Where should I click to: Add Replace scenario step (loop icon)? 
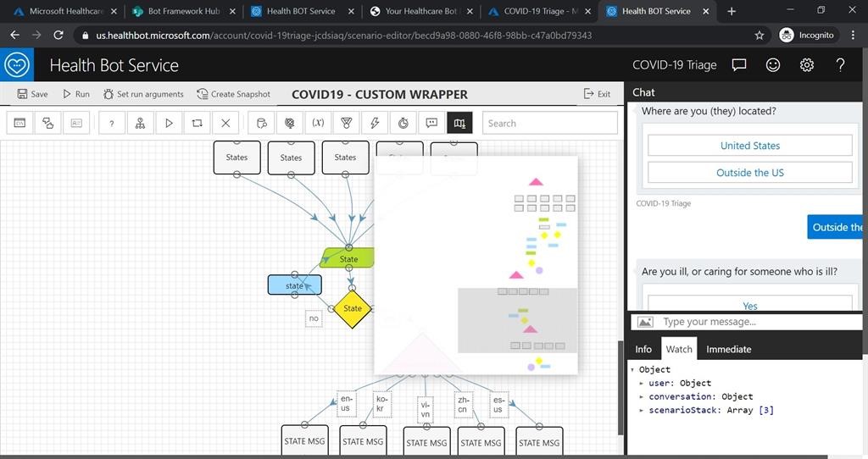pyautogui.click(x=197, y=123)
